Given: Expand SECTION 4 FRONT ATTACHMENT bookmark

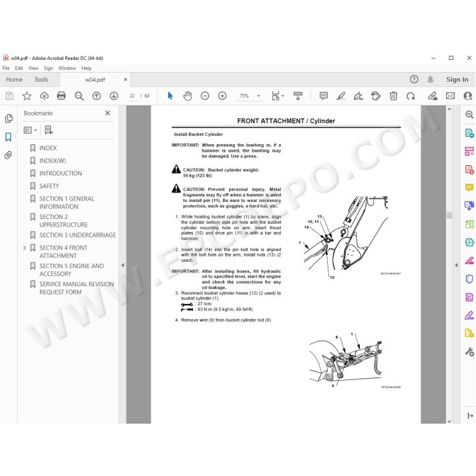Looking at the screenshot, I should [24, 248].
